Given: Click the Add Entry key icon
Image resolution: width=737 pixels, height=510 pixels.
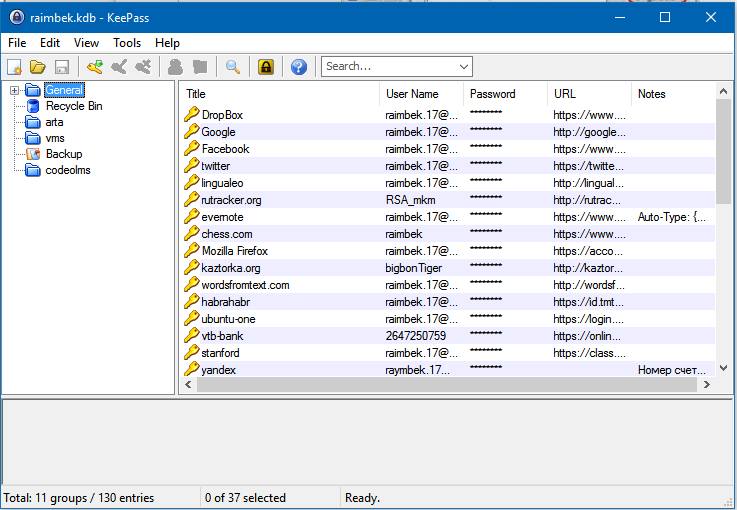Looking at the screenshot, I should [x=95, y=67].
